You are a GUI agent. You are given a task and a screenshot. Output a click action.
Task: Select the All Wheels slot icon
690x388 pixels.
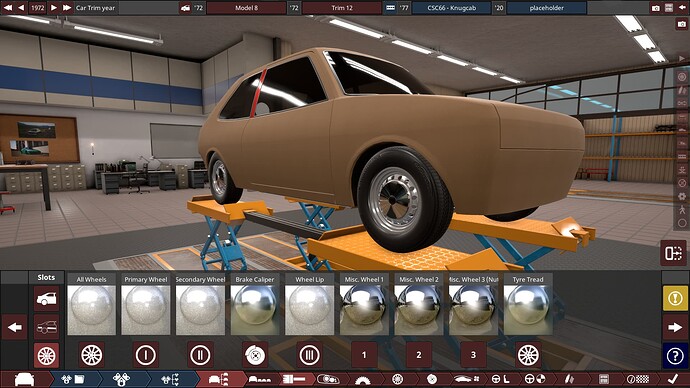point(92,355)
